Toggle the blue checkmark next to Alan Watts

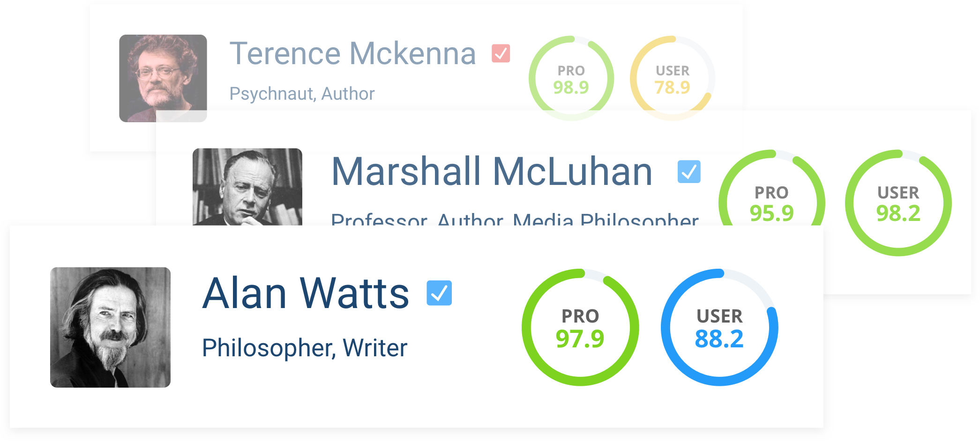click(439, 293)
